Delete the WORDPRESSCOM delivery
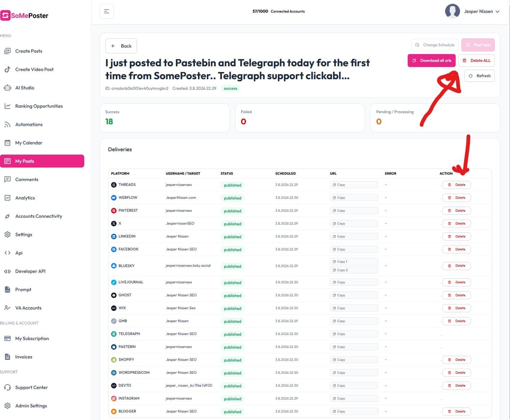This screenshot has width=510, height=420. (457, 373)
